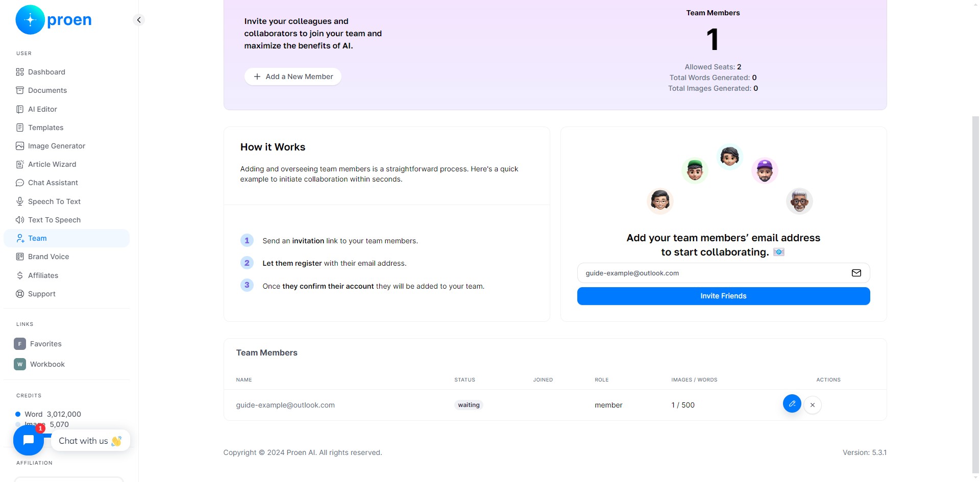The width and height of the screenshot is (980, 482).
Task: Click the JOINED column header
Action: [543, 380]
